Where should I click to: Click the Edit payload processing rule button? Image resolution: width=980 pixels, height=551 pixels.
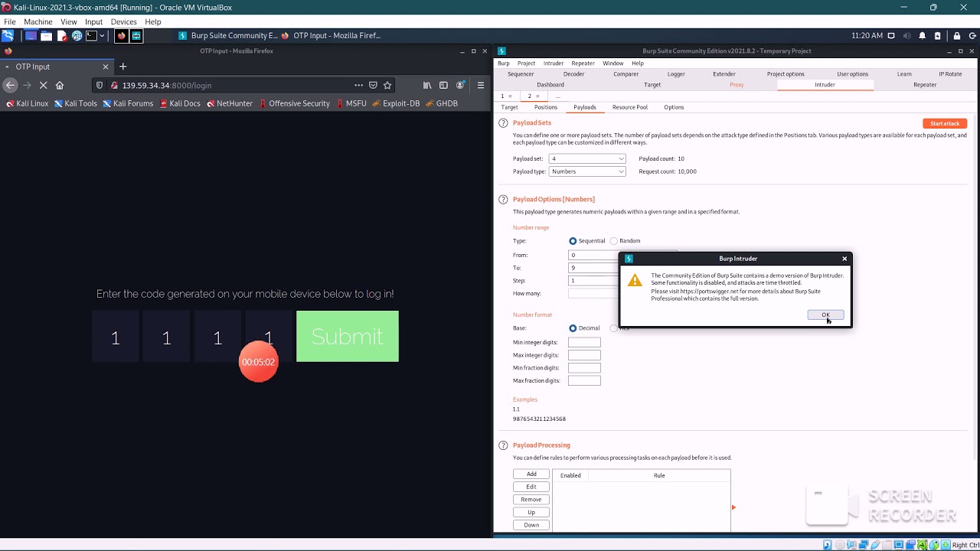pyautogui.click(x=531, y=487)
